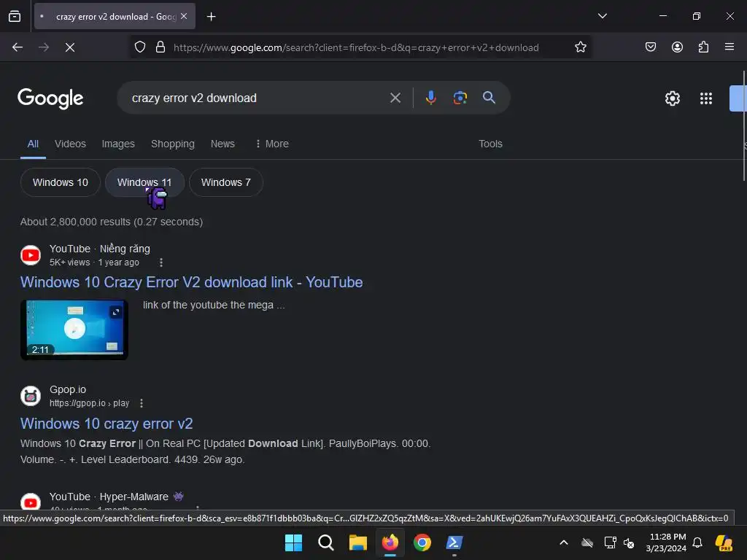Filter results by Windows 10 chip
This screenshot has height=560, width=747.
pos(61,182)
